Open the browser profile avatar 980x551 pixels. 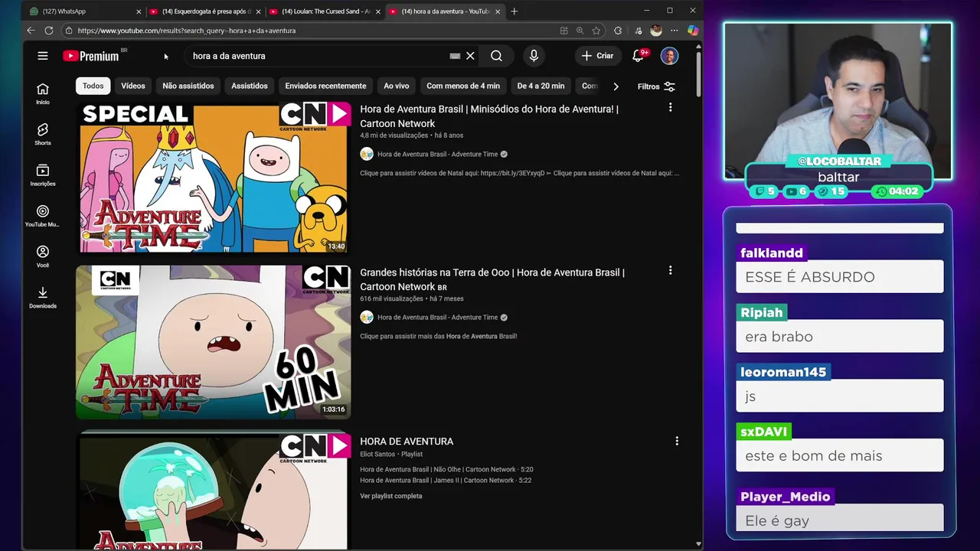pos(656,31)
